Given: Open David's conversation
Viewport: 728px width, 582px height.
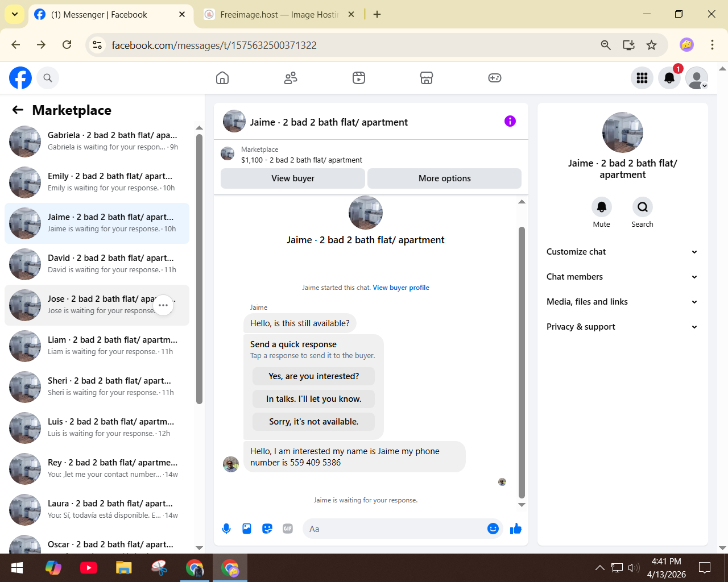Looking at the screenshot, I should (97, 264).
